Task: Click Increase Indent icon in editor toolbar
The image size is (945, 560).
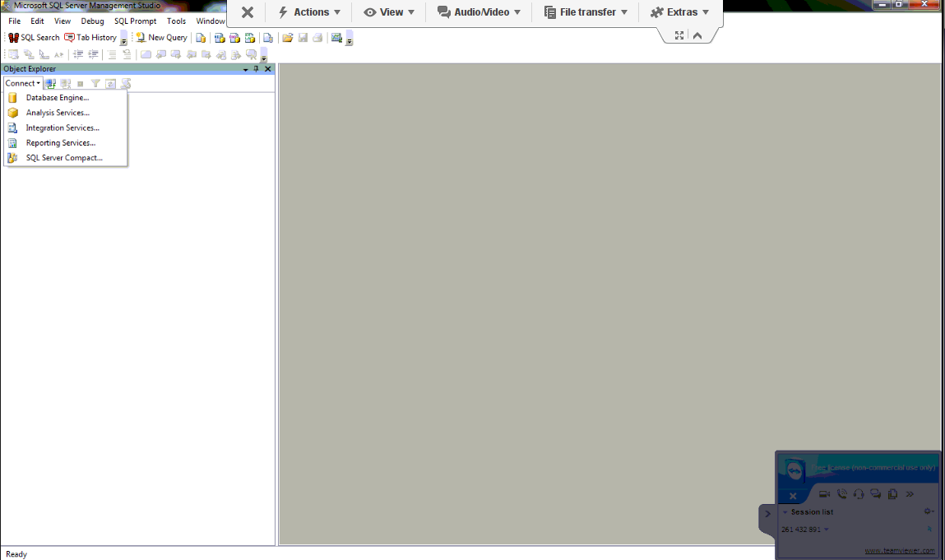Action: 93,54
